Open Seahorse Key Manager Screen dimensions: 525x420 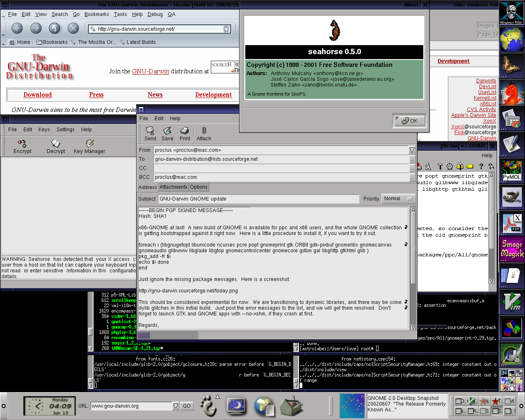click(x=89, y=146)
